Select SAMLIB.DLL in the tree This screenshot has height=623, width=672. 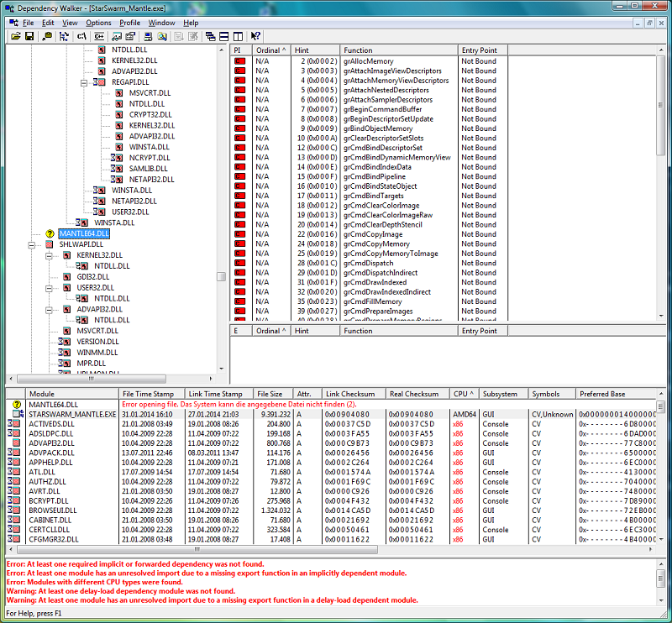149,169
